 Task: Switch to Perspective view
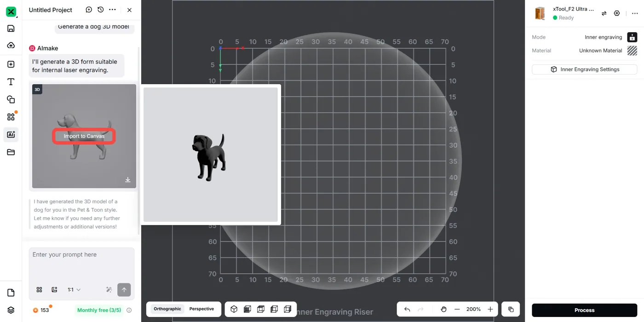pos(201,309)
